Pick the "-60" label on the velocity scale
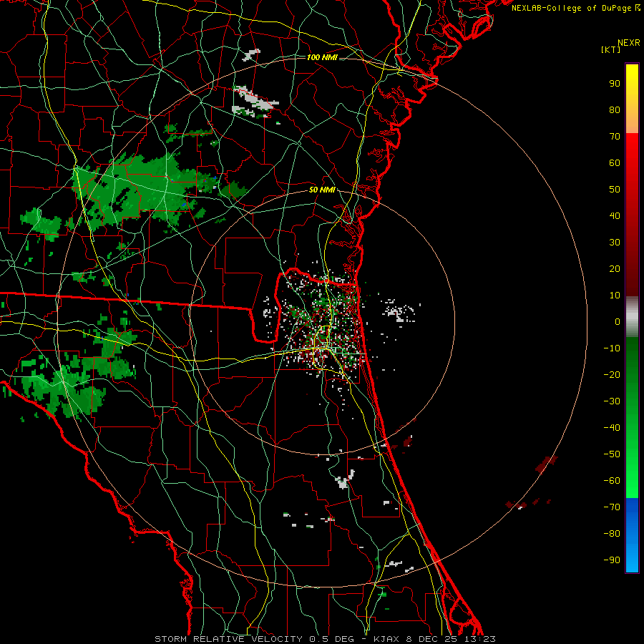Viewport: 644px width, 644px height. click(612, 481)
